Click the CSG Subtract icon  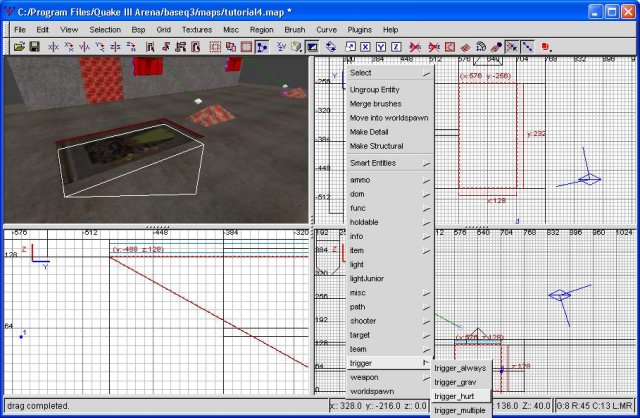coord(231,47)
